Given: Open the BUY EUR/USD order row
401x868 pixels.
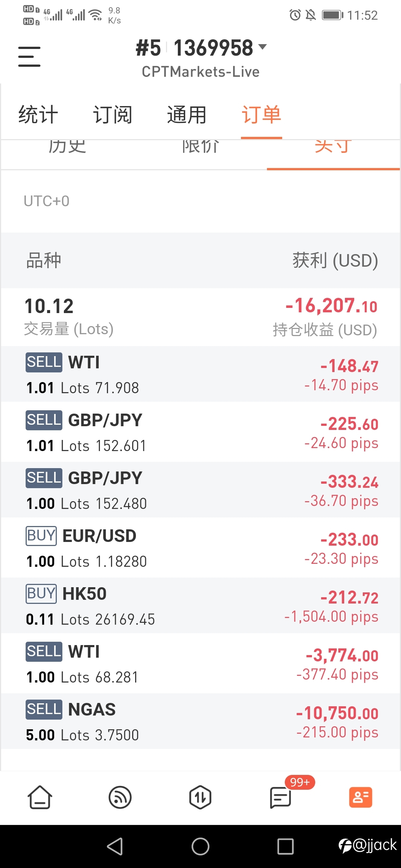Looking at the screenshot, I should [x=200, y=548].
